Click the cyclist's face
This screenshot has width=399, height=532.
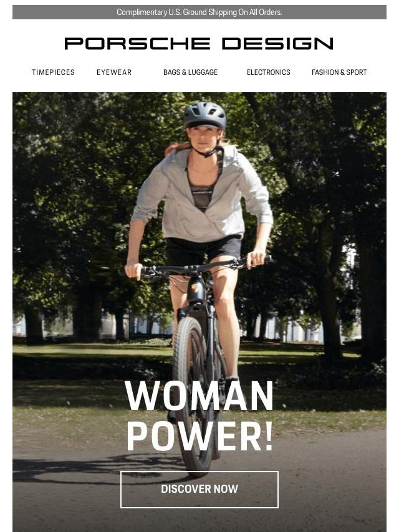(204, 138)
